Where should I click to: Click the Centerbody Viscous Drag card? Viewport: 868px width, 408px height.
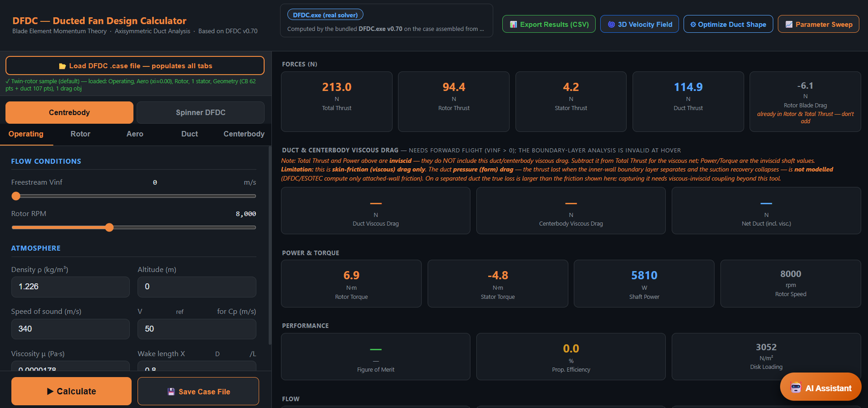pos(571,211)
